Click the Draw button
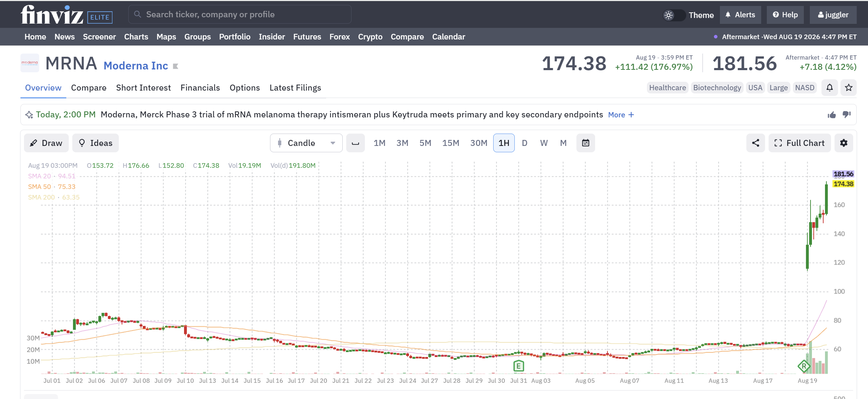Image resolution: width=868 pixels, height=399 pixels. pos(46,143)
